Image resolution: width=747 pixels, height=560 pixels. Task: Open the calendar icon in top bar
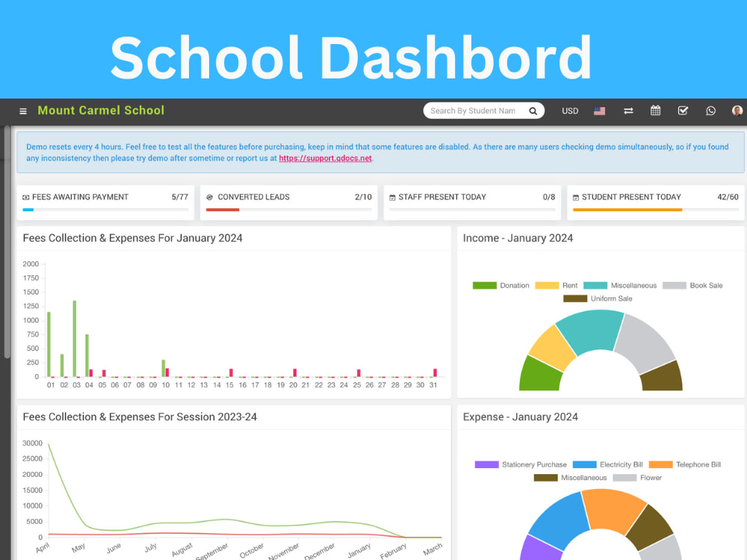click(x=656, y=111)
